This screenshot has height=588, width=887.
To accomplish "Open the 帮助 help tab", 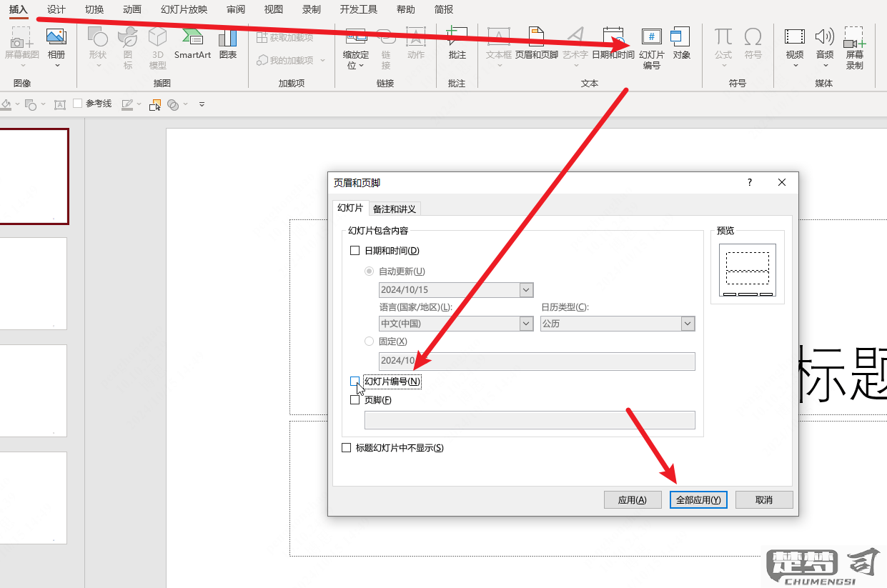I will [x=406, y=9].
